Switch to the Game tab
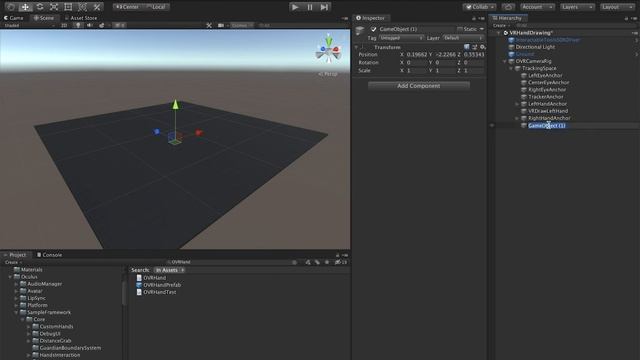Image resolution: width=640 pixels, height=360 pixels. coord(13,18)
